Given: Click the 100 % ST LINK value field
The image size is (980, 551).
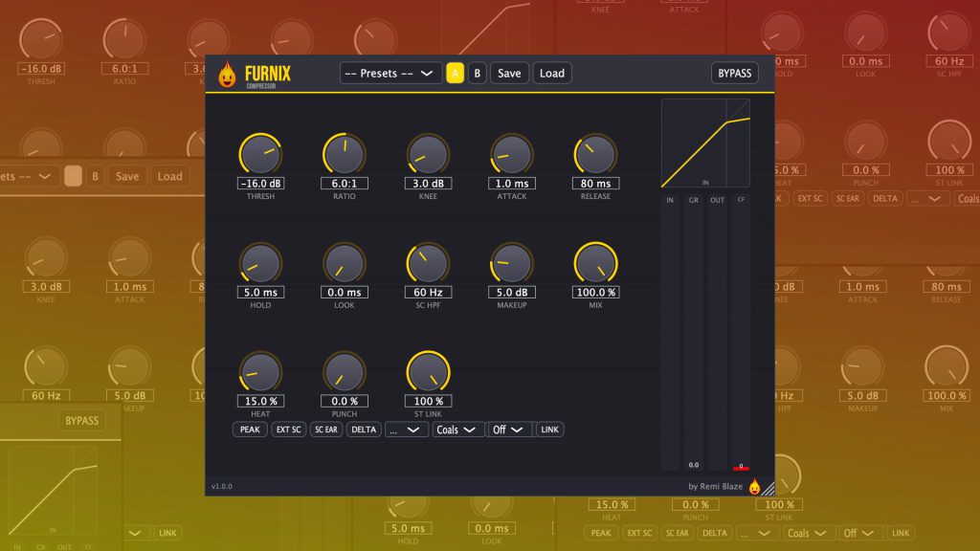Looking at the screenshot, I should pos(428,401).
